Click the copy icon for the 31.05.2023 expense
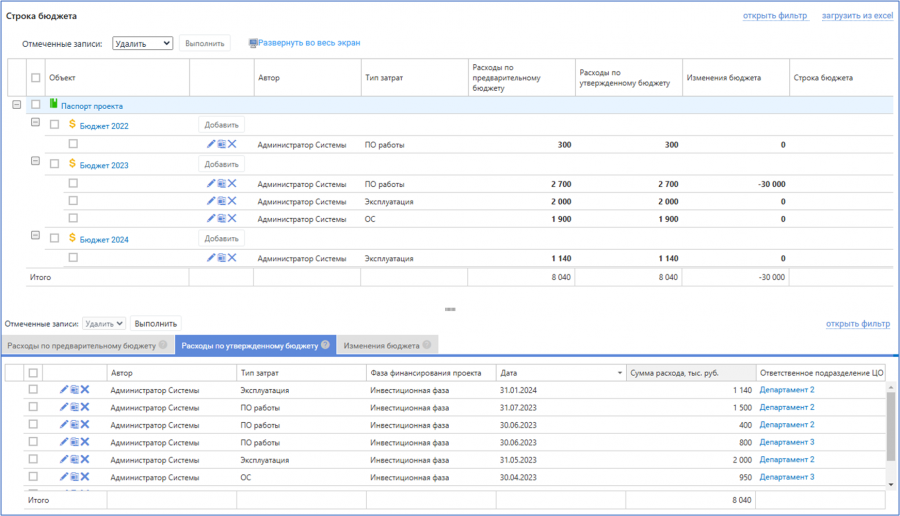The image size is (900, 516). [x=74, y=460]
